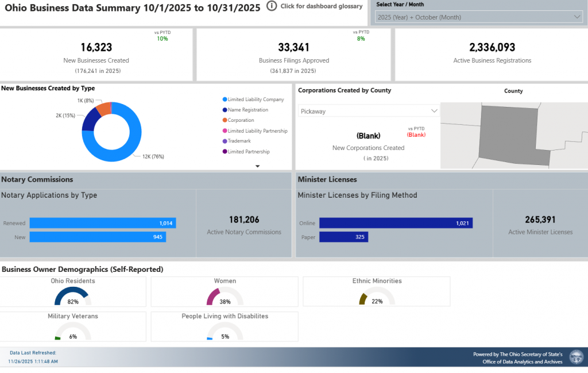Click the Renewed notary applications bar
The width and height of the screenshot is (588, 373).
(x=102, y=223)
